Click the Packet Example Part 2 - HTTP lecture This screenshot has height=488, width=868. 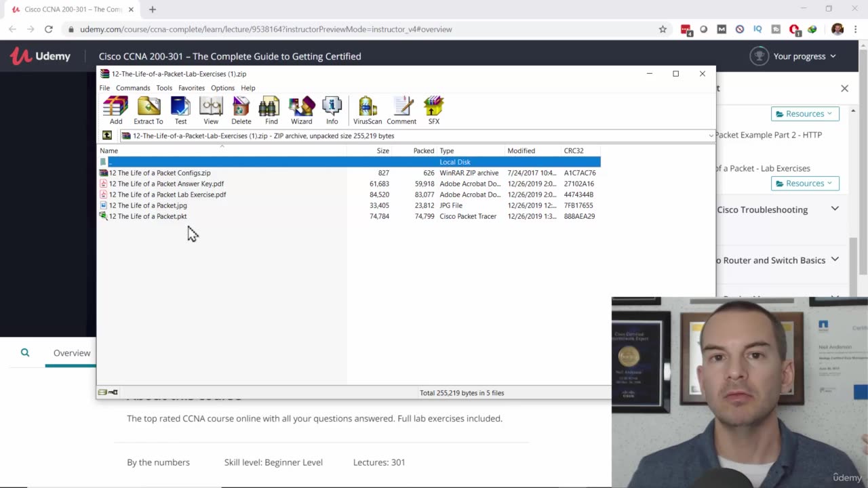(768, 135)
